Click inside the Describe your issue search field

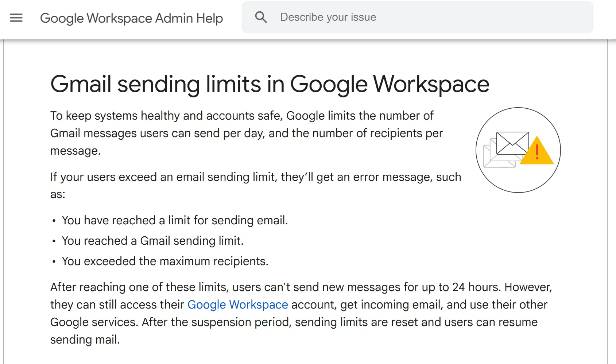(365, 17)
